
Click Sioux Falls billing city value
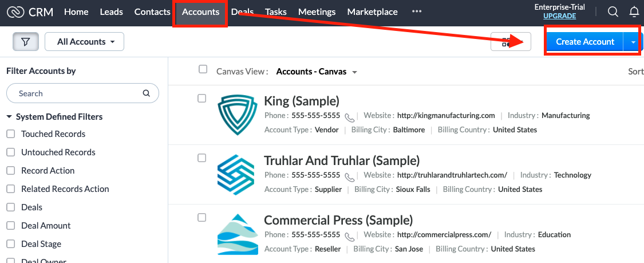413,190
